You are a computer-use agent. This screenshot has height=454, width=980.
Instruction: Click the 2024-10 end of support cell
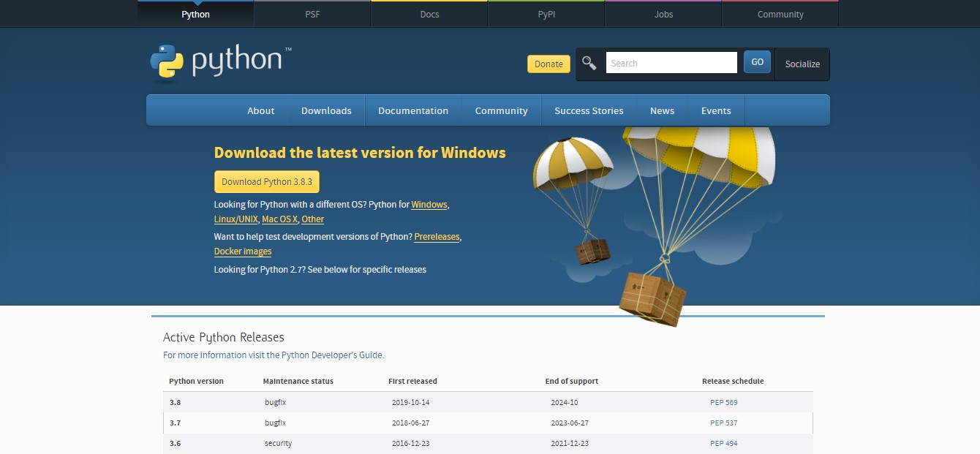564,403
